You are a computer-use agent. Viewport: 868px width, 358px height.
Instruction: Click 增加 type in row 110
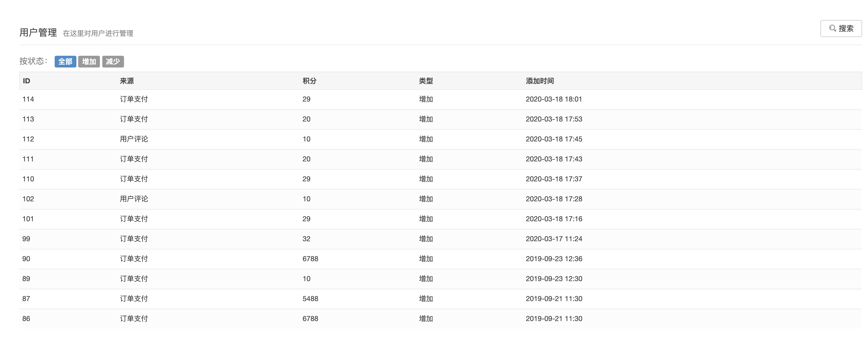click(x=426, y=179)
